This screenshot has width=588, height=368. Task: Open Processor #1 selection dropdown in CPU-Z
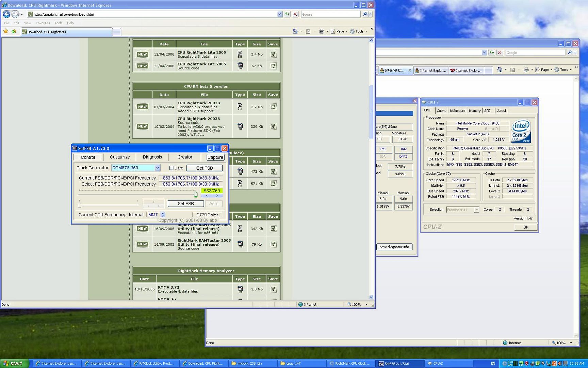pyautogui.click(x=476, y=210)
